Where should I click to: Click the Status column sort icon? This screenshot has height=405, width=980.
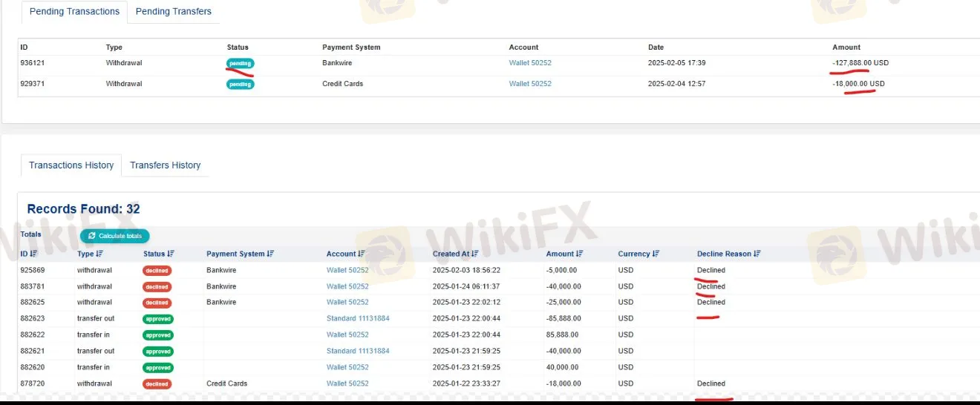coord(171,254)
